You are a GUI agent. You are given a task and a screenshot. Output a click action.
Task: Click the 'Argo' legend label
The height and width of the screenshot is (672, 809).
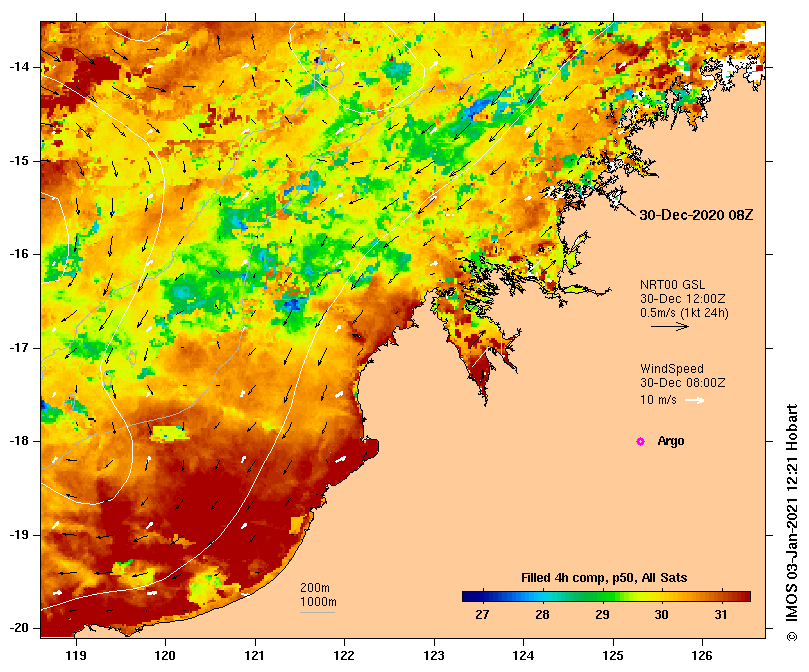pos(671,441)
